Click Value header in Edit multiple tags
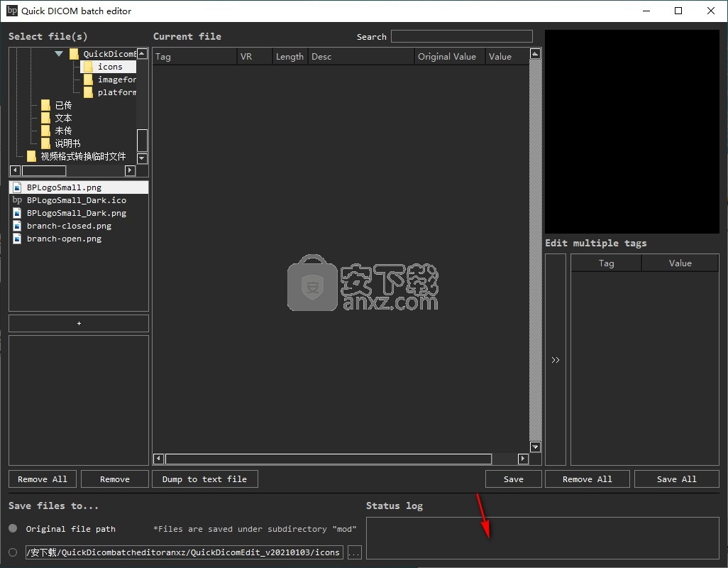Screen dimensions: 728x568 coord(680,263)
